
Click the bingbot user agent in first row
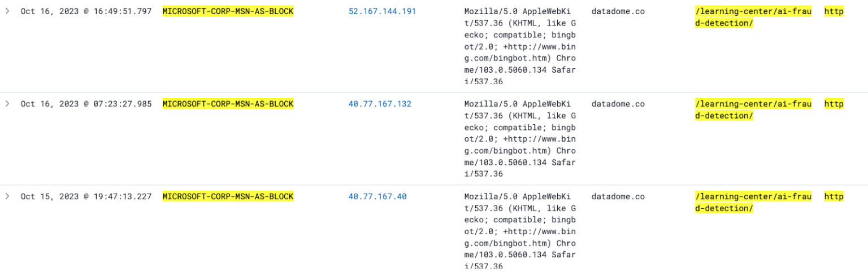tap(519, 46)
